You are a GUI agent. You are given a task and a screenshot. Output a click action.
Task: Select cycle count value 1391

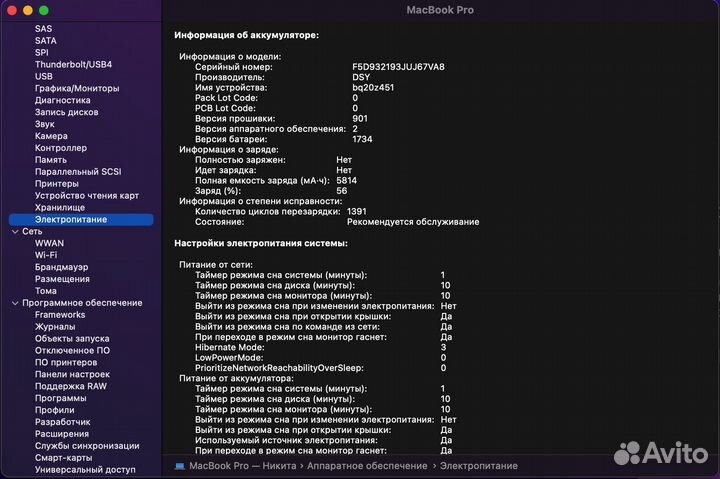click(x=357, y=212)
